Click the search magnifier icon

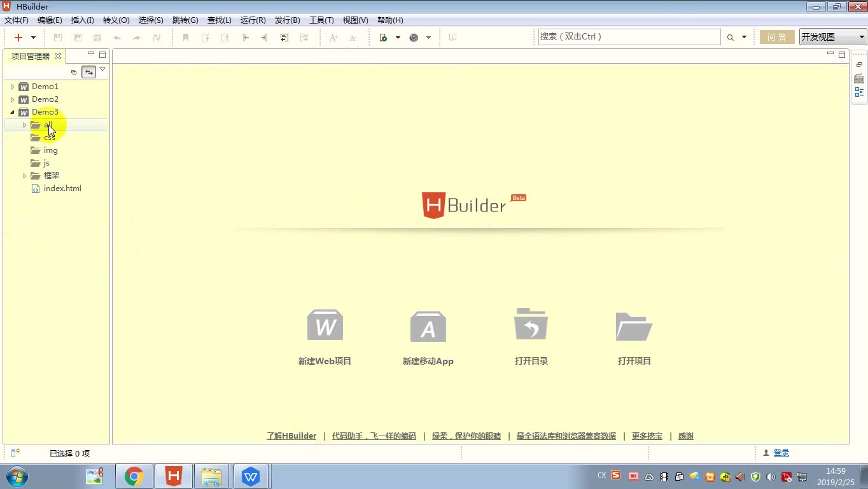click(731, 38)
